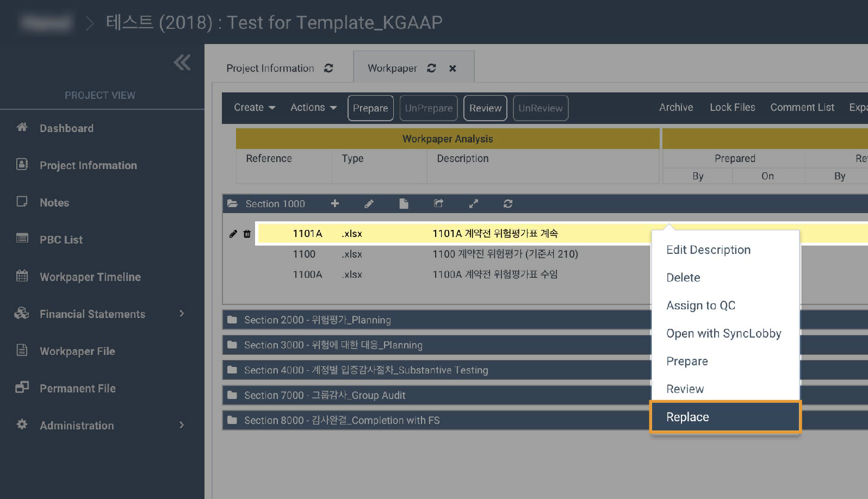Click the Lock Files link
The height and width of the screenshot is (499, 868).
pyautogui.click(x=732, y=108)
